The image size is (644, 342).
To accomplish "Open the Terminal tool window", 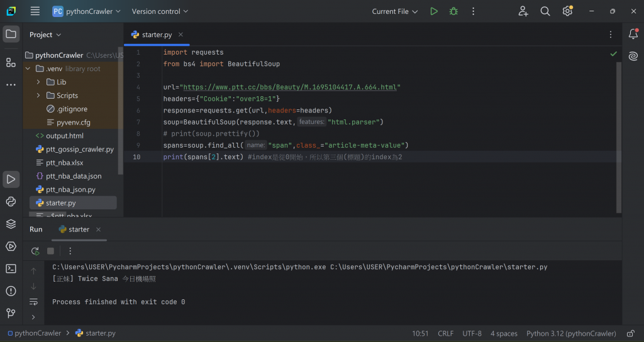I will point(11,268).
